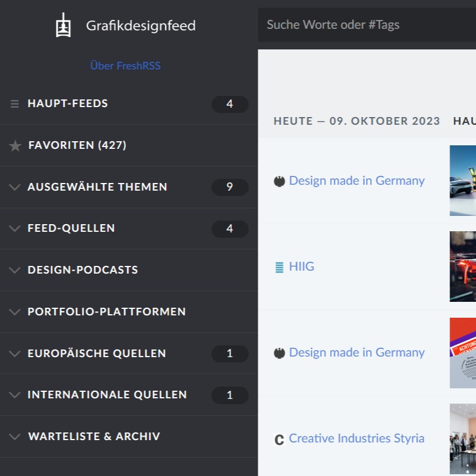Image resolution: width=476 pixels, height=476 pixels.
Task: Click the hamburger icon next to Haupt-Feeds
Action: click(x=15, y=104)
